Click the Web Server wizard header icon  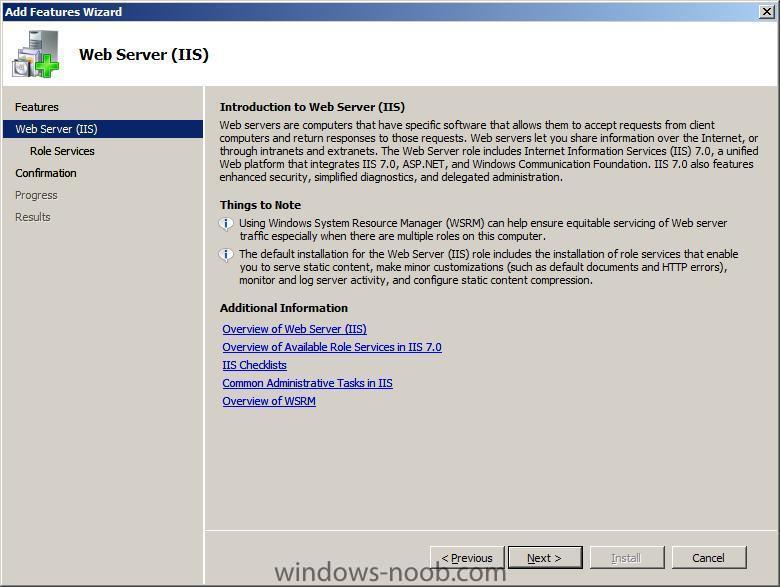pos(36,54)
